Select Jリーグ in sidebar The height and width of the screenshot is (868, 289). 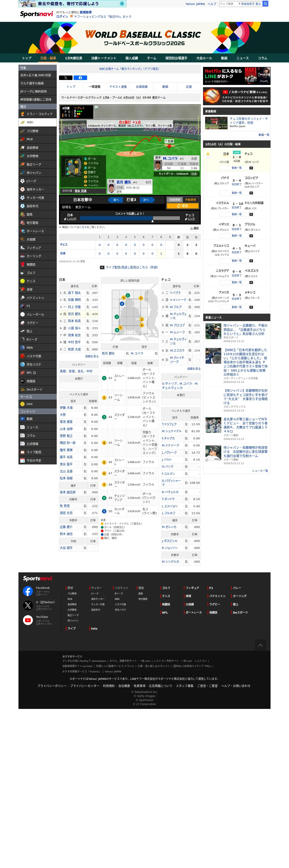pos(37,181)
